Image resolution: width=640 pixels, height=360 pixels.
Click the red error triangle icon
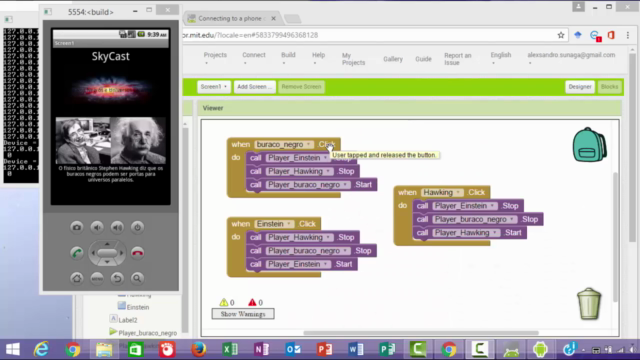pyautogui.click(x=252, y=302)
